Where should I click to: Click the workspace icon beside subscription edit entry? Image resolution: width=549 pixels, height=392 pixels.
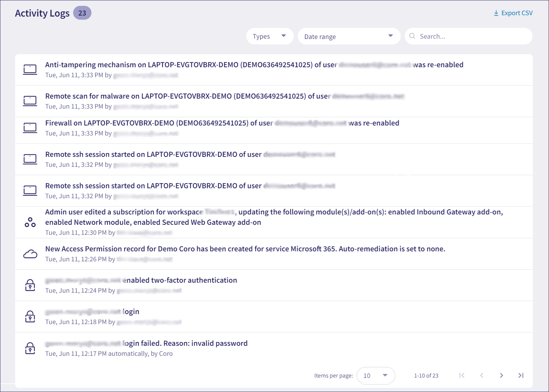tap(30, 222)
